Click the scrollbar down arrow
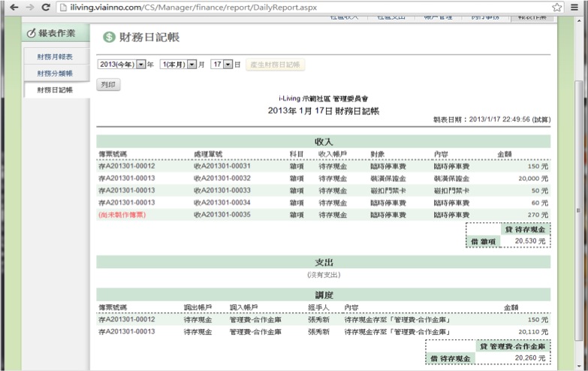The height and width of the screenshot is (371, 588). [579, 366]
